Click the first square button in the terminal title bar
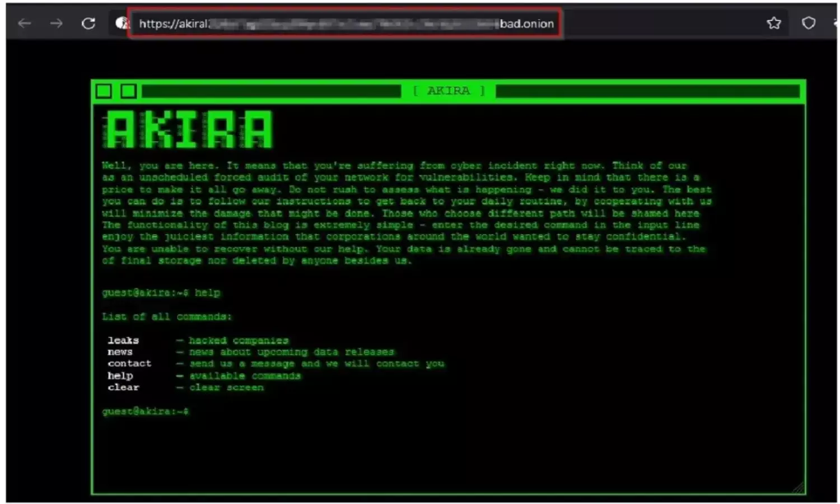 pos(104,91)
